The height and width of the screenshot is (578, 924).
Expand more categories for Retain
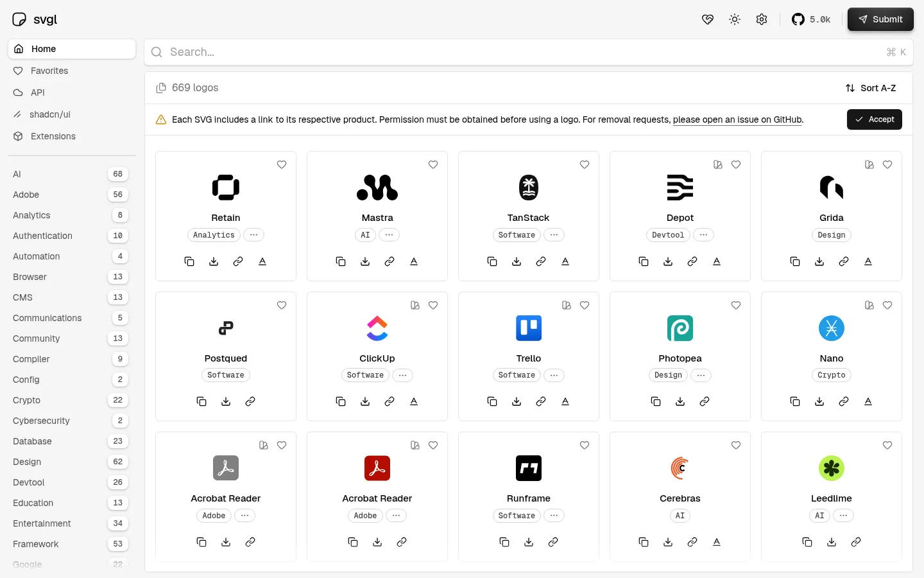pyautogui.click(x=254, y=235)
